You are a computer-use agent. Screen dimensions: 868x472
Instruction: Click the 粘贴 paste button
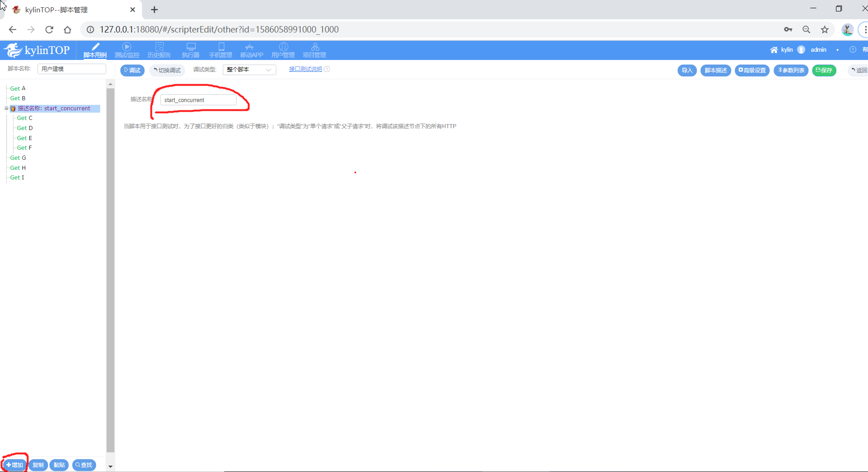click(x=59, y=465)
